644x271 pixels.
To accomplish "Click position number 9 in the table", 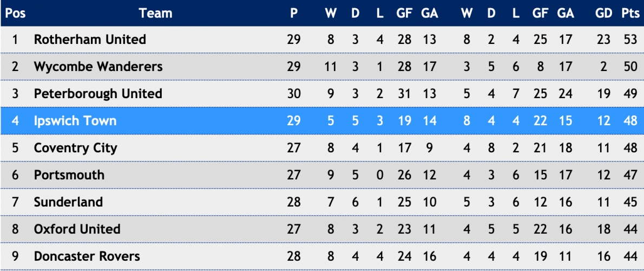I will coord(15,256).
